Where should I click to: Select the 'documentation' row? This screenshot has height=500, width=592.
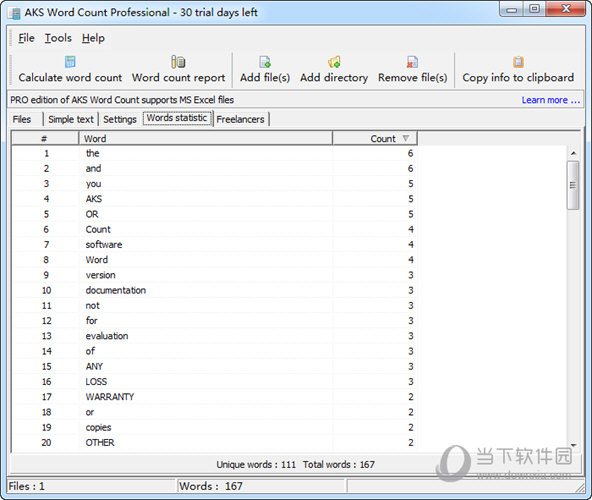(214, 290)
